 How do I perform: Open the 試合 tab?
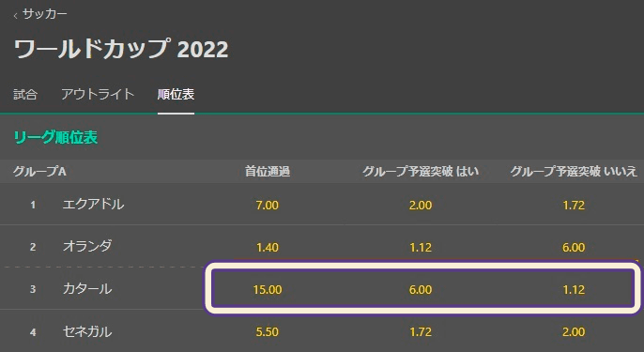tap(25, 95)
